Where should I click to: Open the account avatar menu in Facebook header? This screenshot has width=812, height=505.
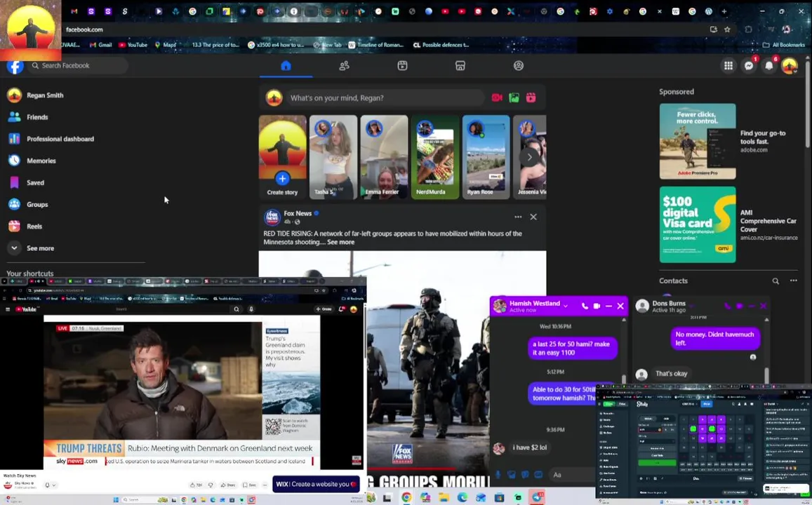790,66
